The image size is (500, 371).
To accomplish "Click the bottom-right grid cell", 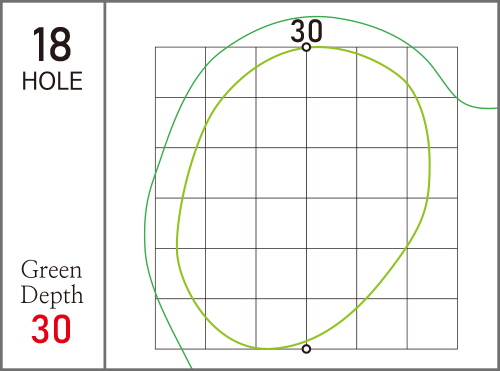I will point(432,324).
